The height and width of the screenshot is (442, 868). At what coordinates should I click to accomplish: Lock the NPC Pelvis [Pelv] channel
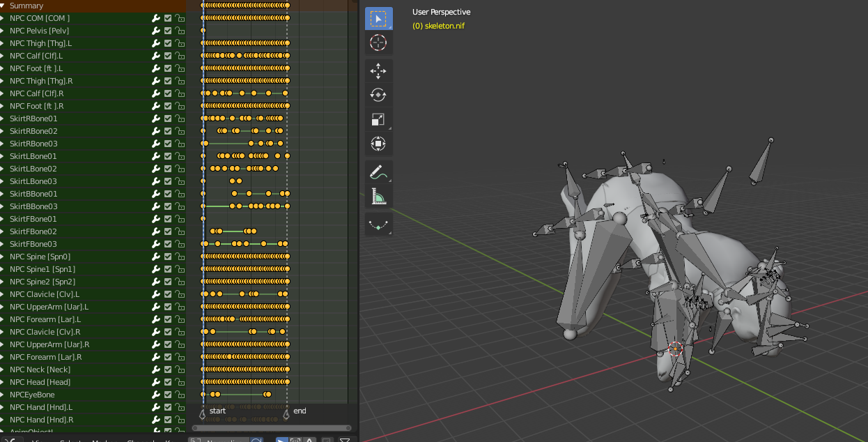pyautogui.click(x=180, y=31)
